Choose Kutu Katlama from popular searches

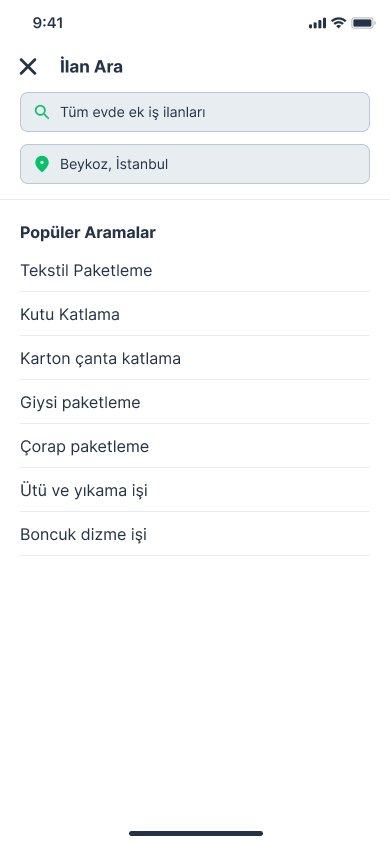tap(195, 314)
